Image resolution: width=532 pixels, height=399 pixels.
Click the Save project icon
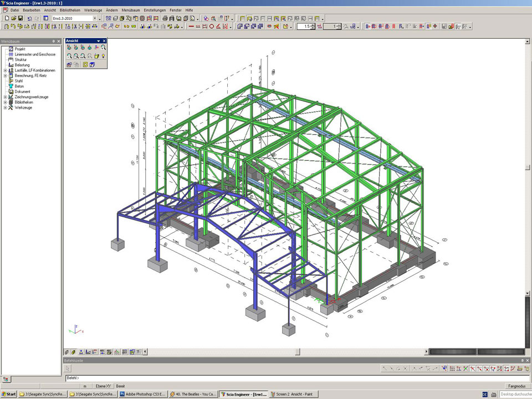[x=21, y=18]
